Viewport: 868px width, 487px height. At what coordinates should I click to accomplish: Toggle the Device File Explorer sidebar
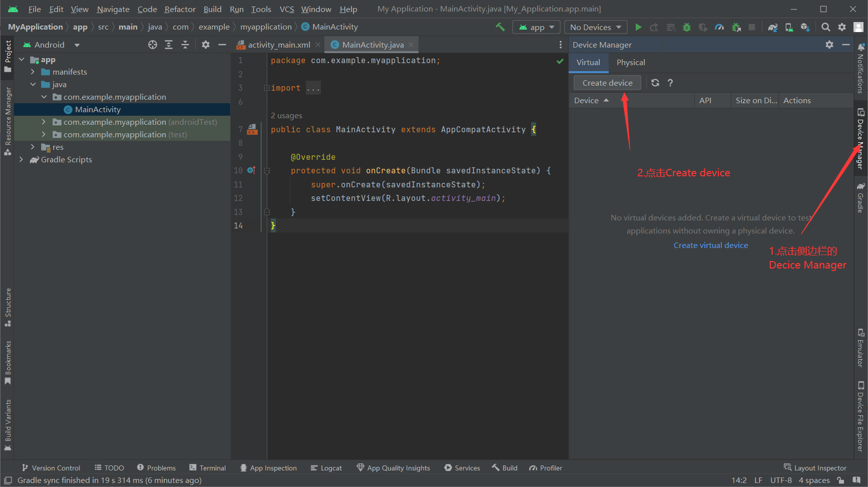pos(860,416)
